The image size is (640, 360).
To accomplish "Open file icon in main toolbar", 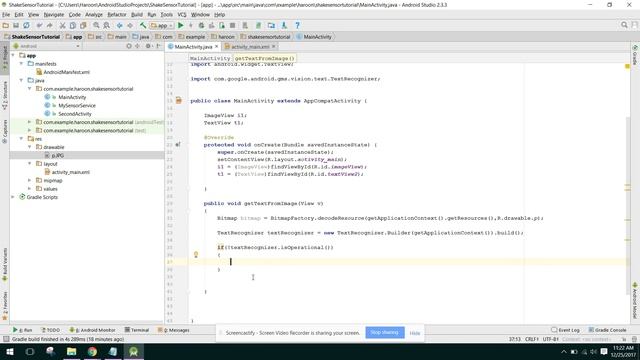I will pos(6,25).
